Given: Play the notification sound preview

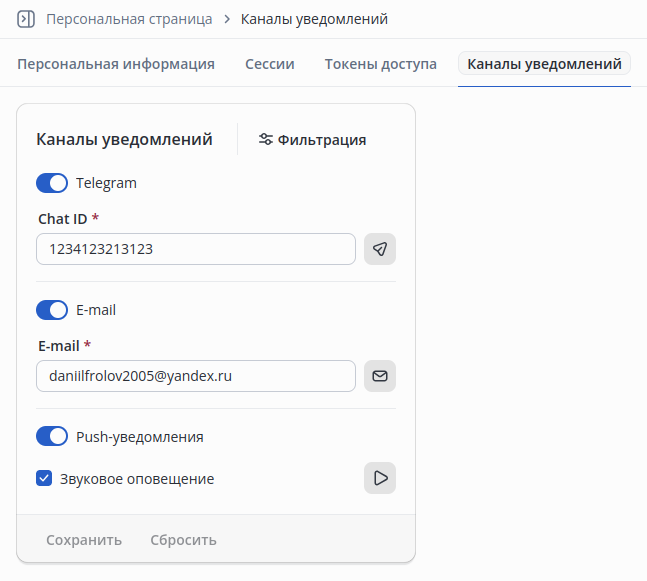Looking at the screenshot, I should click(x=380, y=478).
